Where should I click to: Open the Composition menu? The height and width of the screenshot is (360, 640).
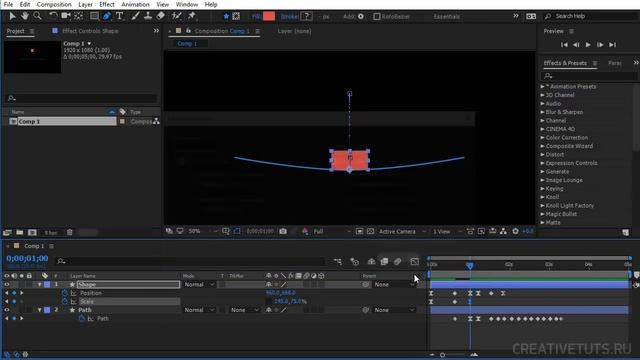(x=54, y=4)
